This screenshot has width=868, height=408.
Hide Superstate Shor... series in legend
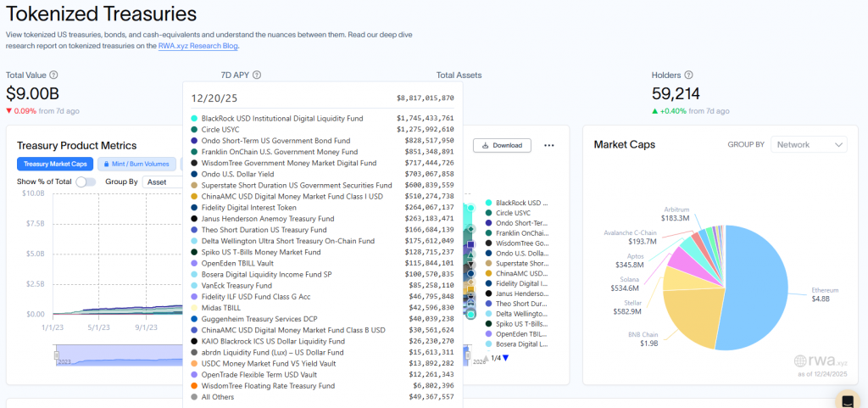pos(516,263)
